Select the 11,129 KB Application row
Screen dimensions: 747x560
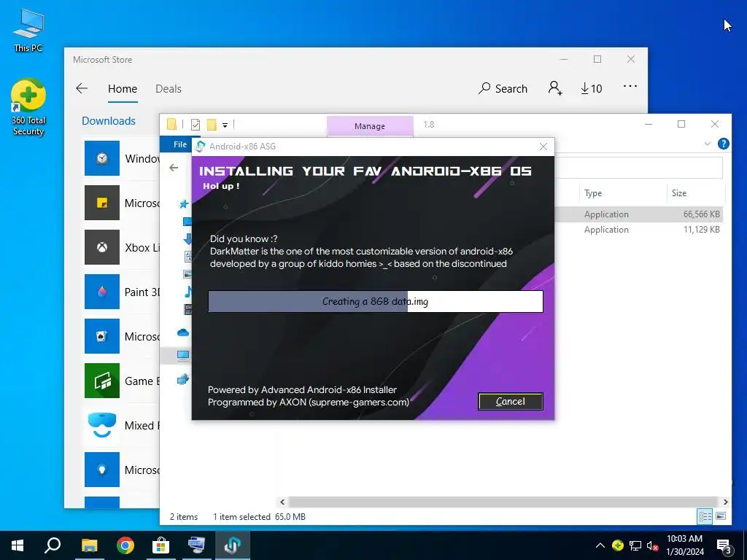click(639, 230)
